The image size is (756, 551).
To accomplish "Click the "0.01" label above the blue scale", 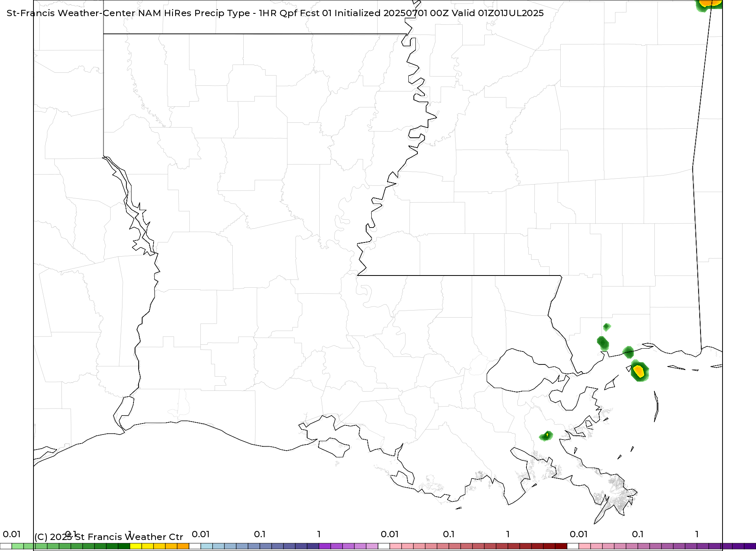I will (x=201, y=534).
